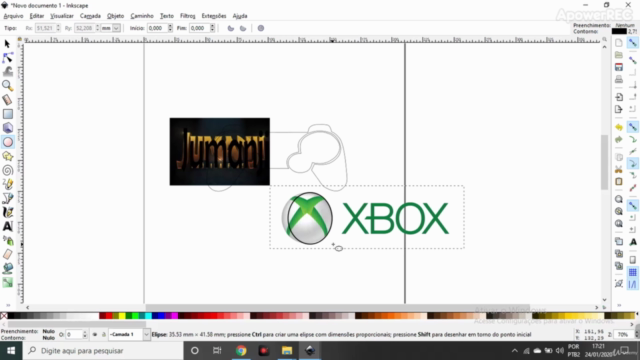The image size is (640, 360).
Task: Open the Ajuda menu
Action: tap(240, 16)
